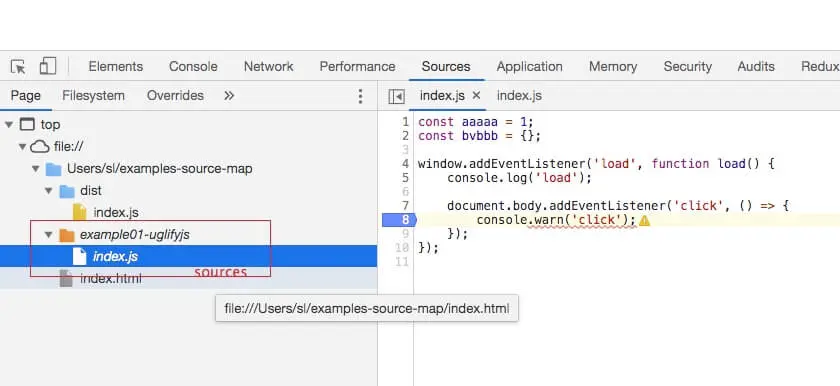Viewport: 840px width, 386px height.
Task: Switch to the Filesystem navigator tab
Action: pos(93,96)
